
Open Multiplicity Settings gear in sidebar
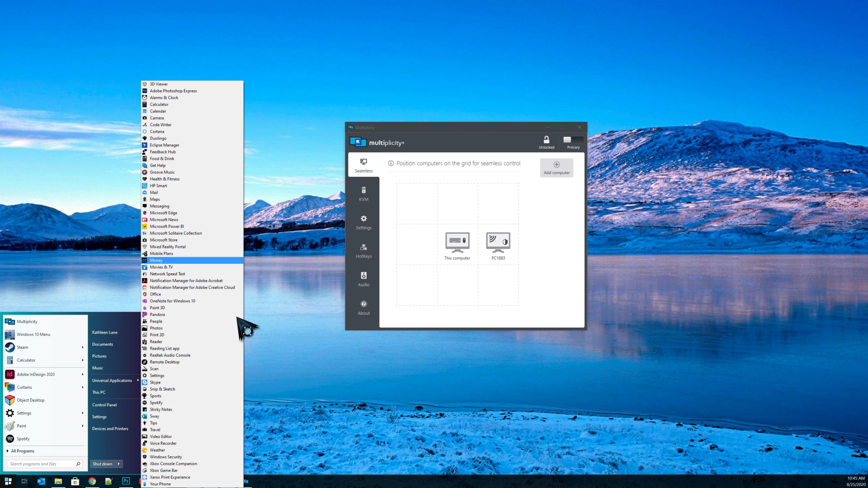click(363, 222)
